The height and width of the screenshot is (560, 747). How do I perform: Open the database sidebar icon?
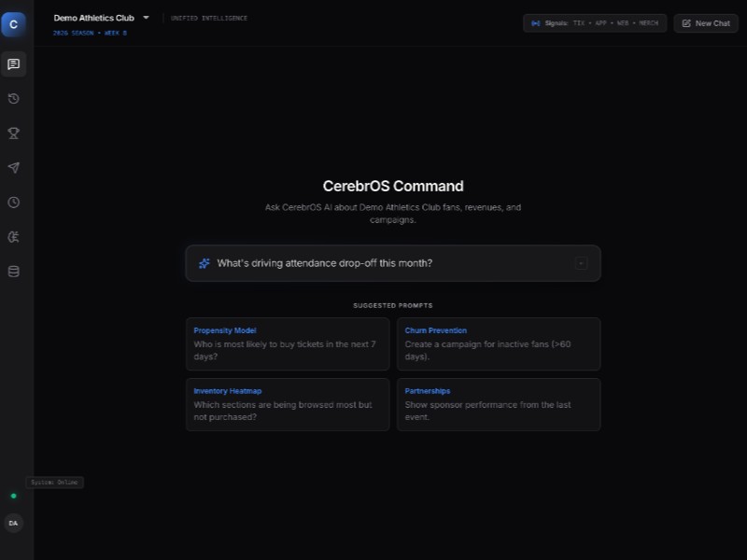pos(13,271)
